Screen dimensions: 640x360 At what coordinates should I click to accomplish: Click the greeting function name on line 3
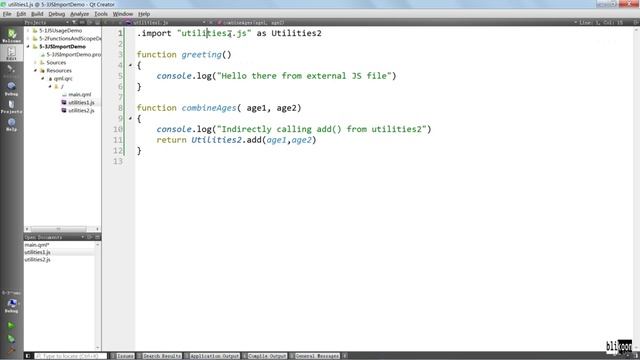point(201,55)
